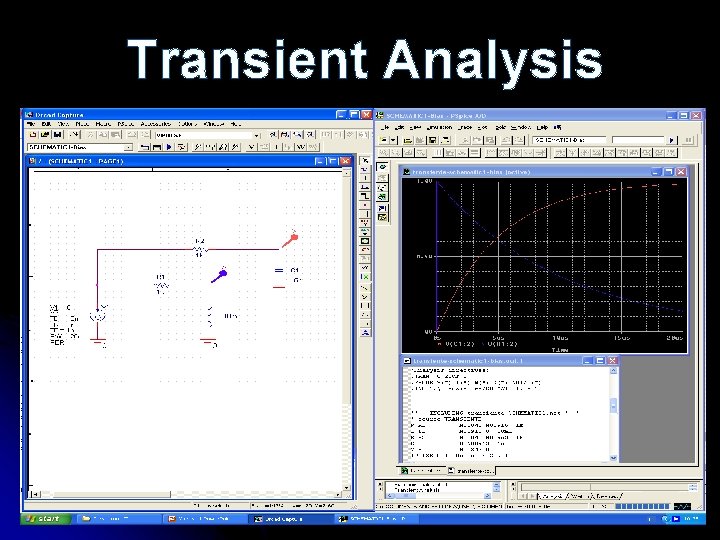Click the output file scroll down arrow
The width and height of the screenshot is (720, 540).
613,458
